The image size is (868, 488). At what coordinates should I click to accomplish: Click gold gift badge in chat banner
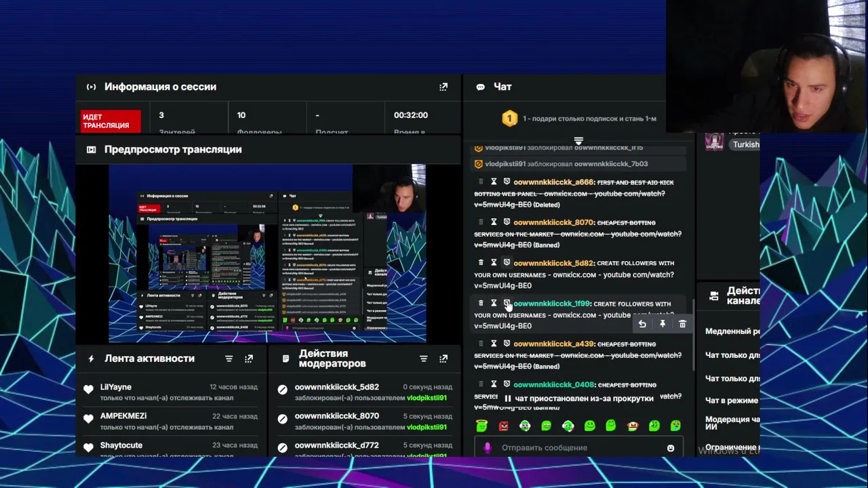click(509, 119)
